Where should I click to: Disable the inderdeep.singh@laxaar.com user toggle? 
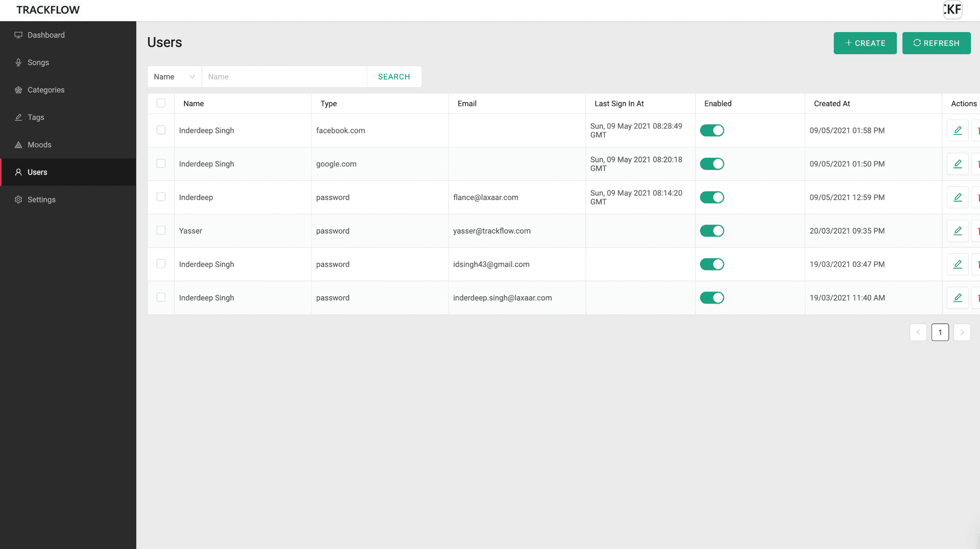(712, 298)
